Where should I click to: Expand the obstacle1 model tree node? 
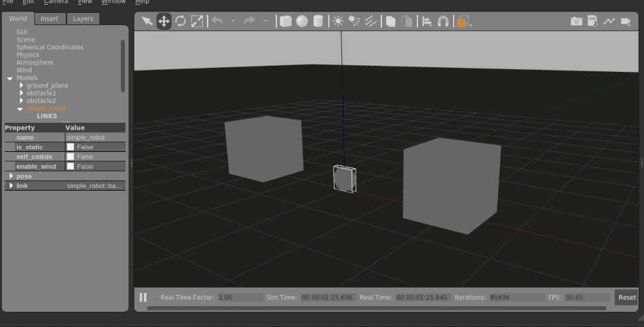tap(21, 93)
